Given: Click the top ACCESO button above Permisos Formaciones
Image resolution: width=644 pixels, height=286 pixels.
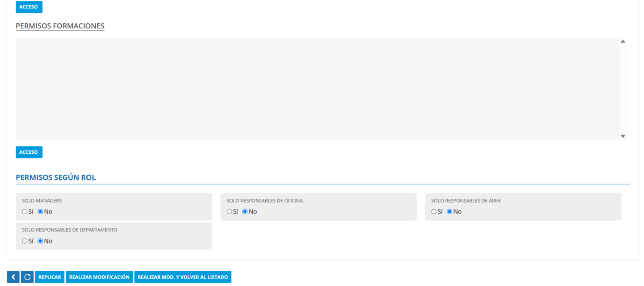Looking at the screenshot, I should point(29,7).
